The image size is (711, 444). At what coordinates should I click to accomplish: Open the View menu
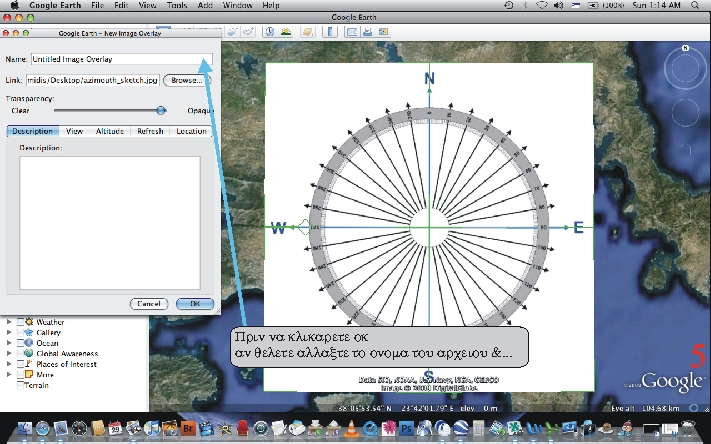[x=147, y=5]
